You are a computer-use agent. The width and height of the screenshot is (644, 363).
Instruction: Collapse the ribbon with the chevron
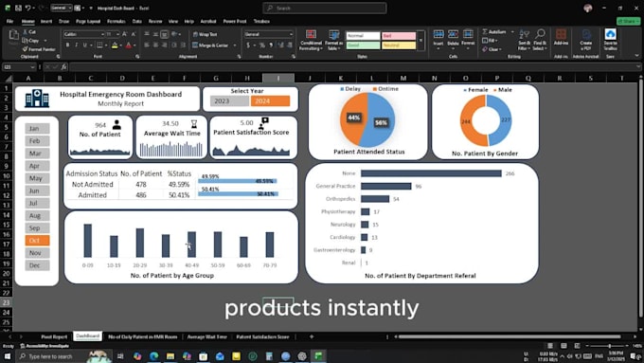click(x=636, y=56)
